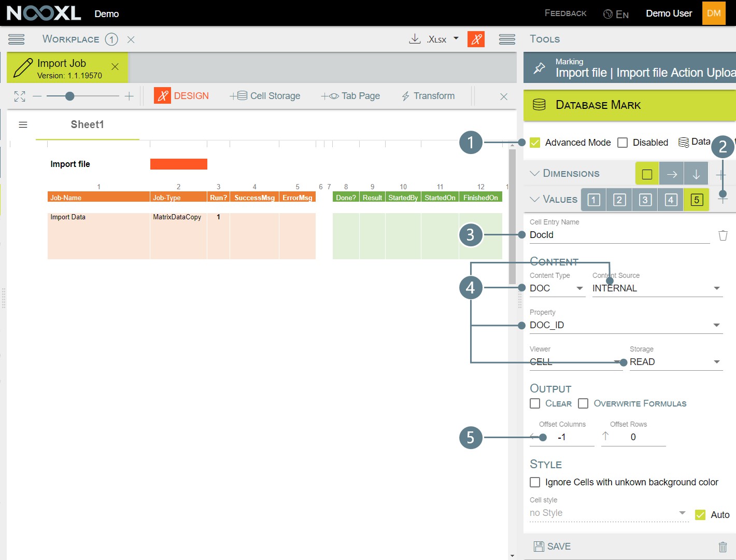Toggle the Disabled checkbox

(622, 143)
